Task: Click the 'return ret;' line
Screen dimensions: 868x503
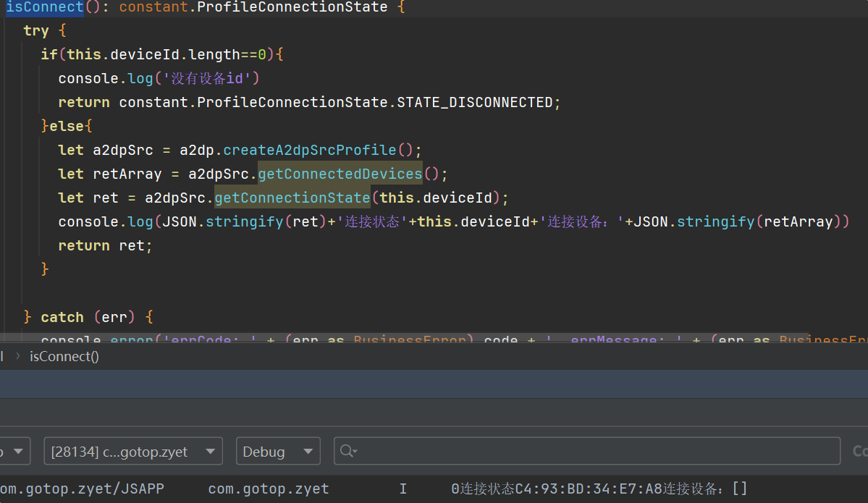Action: click(105, 245)
